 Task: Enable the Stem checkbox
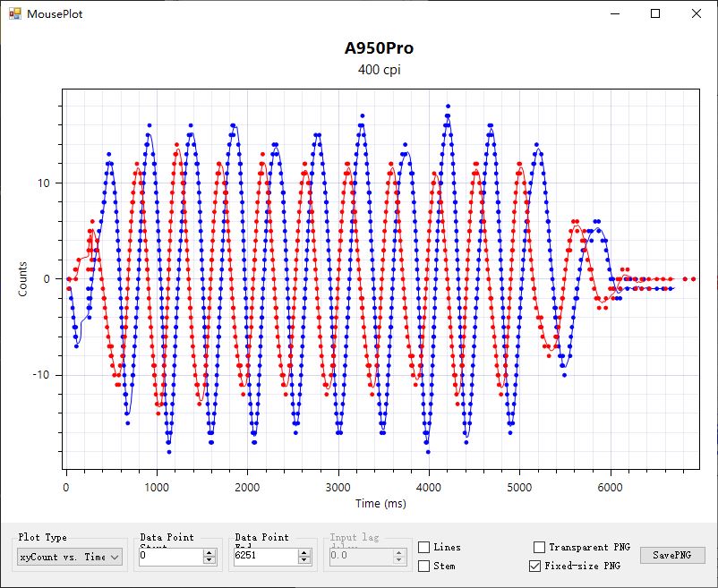click(x=424, y=566)
